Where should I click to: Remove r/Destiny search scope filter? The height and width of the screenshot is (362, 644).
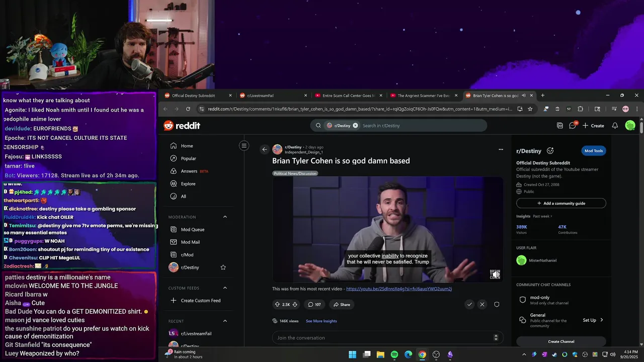tap(355, 126)
